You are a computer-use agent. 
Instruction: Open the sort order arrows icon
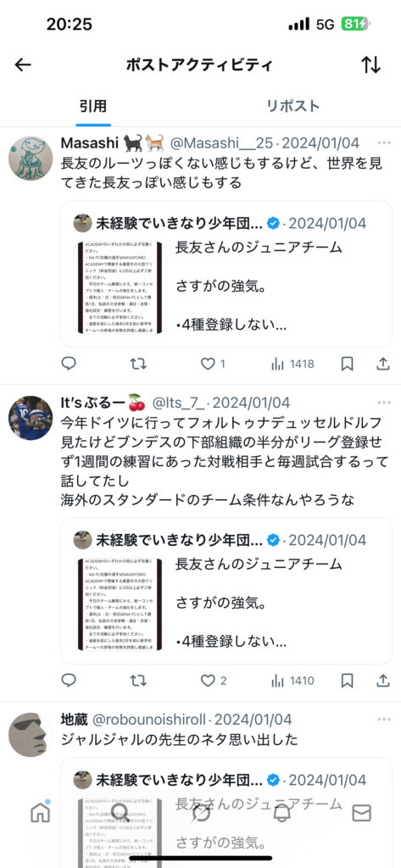point(371,64)
